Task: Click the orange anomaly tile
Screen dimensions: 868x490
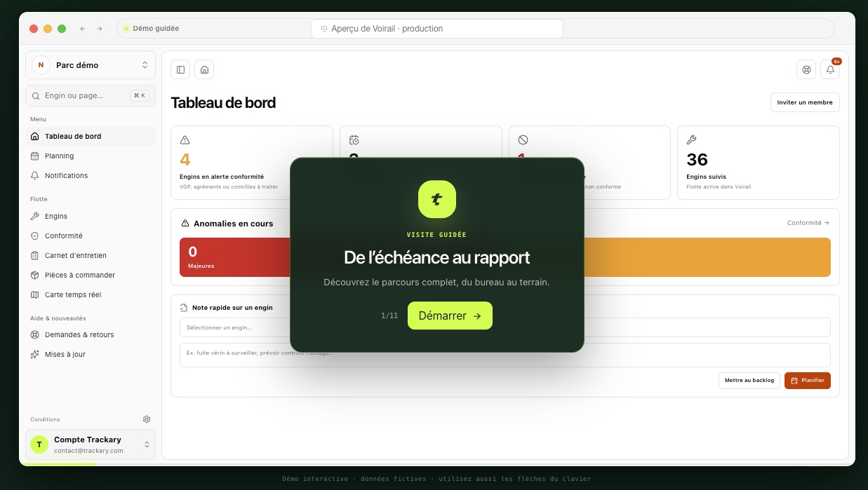Action: 707,257
